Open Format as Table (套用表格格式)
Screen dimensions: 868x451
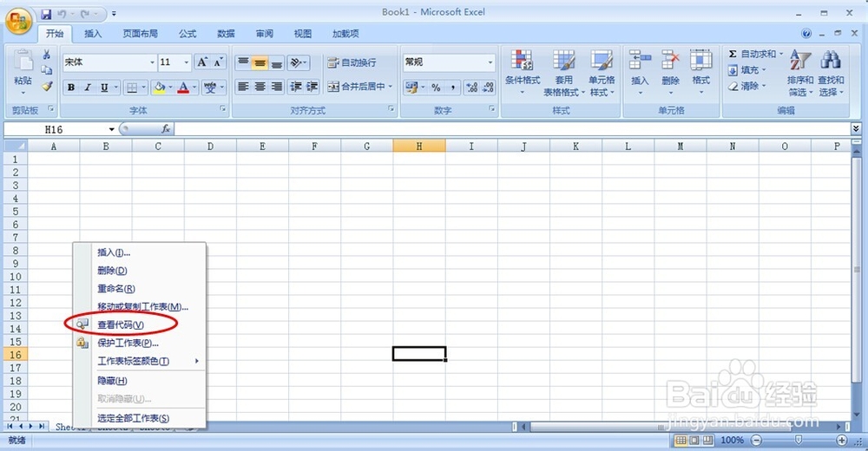(563, 72)
